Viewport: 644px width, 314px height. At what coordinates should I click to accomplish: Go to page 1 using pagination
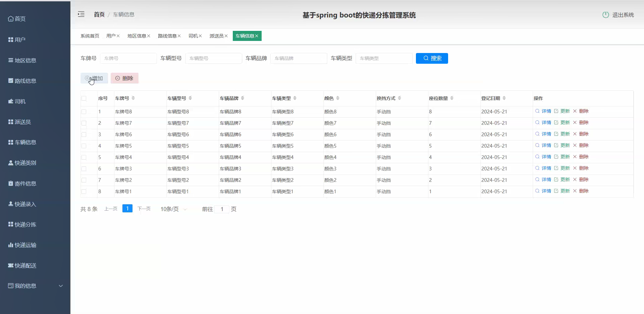[127, 208]
